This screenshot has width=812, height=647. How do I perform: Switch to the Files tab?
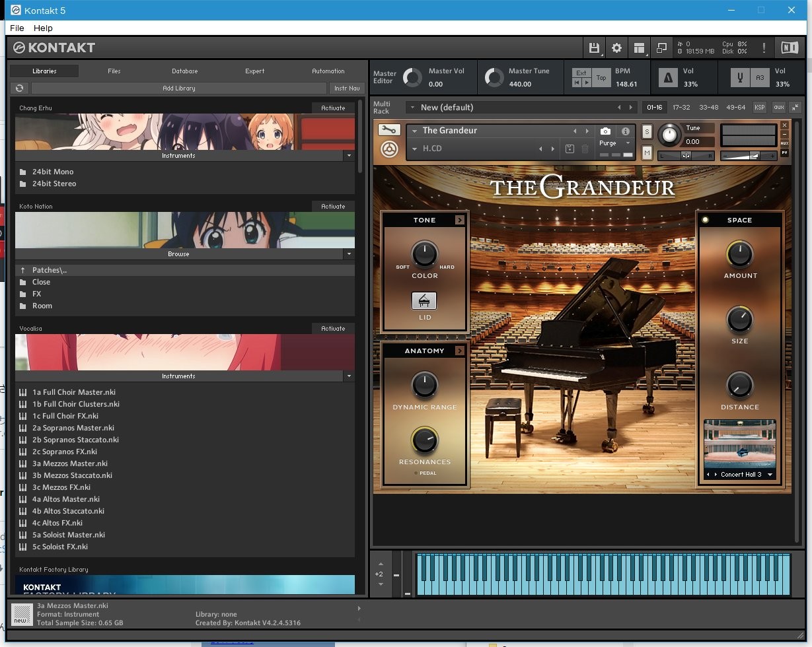click(114, 71)
